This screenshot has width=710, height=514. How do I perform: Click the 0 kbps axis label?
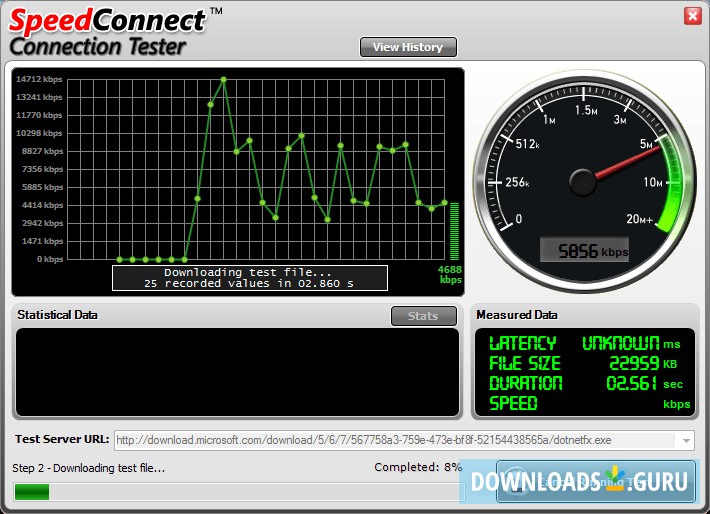pos(50,259)
